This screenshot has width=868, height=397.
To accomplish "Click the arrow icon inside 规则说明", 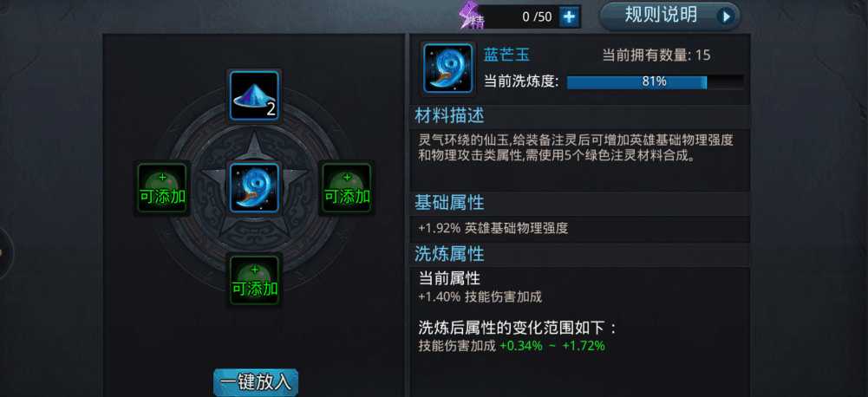I will 725,16.
